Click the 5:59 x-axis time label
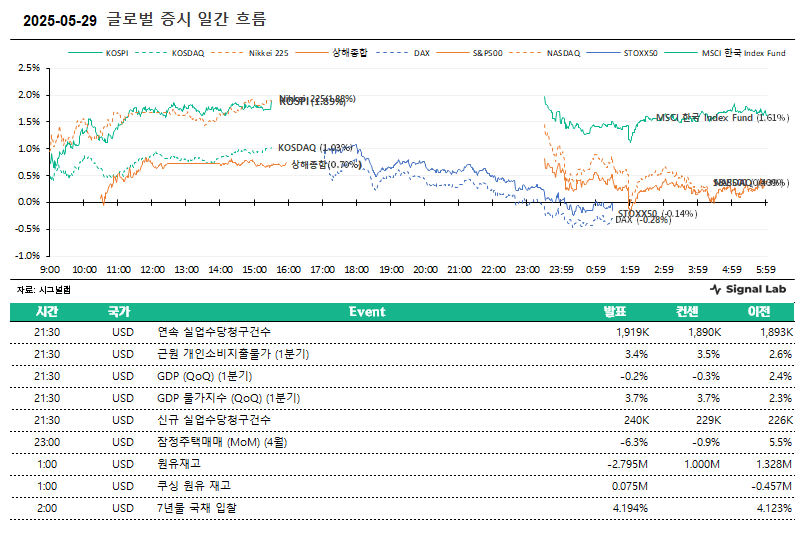The height and width of the screenshot is (535, 805). (x=765, y=270)
